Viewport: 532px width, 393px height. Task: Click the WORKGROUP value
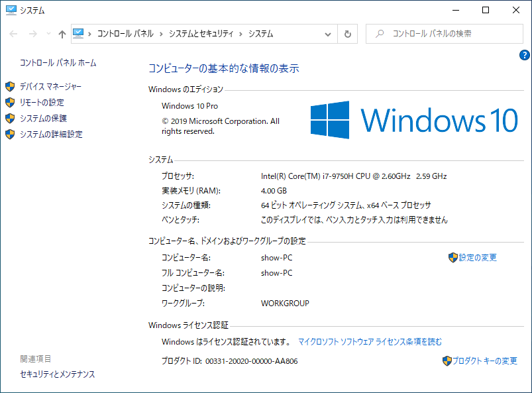285,303
